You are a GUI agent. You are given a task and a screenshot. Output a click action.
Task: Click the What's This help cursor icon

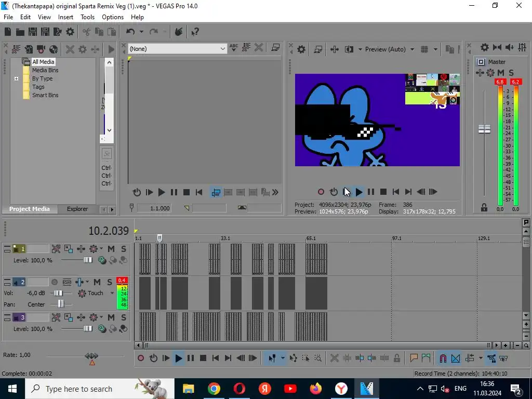(x=195, y=32)
